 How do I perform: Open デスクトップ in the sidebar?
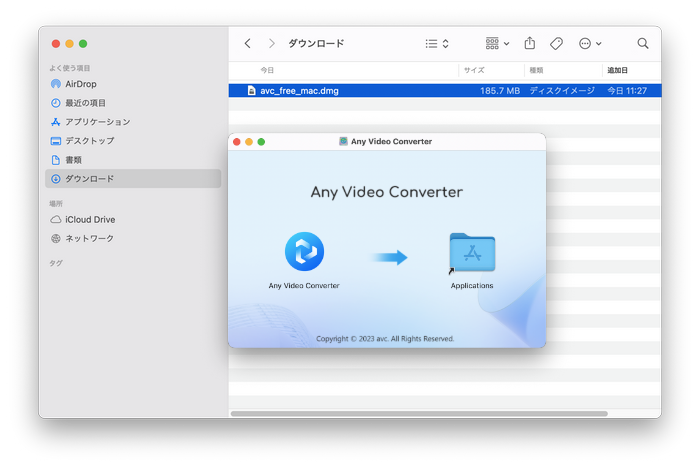[133, 141]
